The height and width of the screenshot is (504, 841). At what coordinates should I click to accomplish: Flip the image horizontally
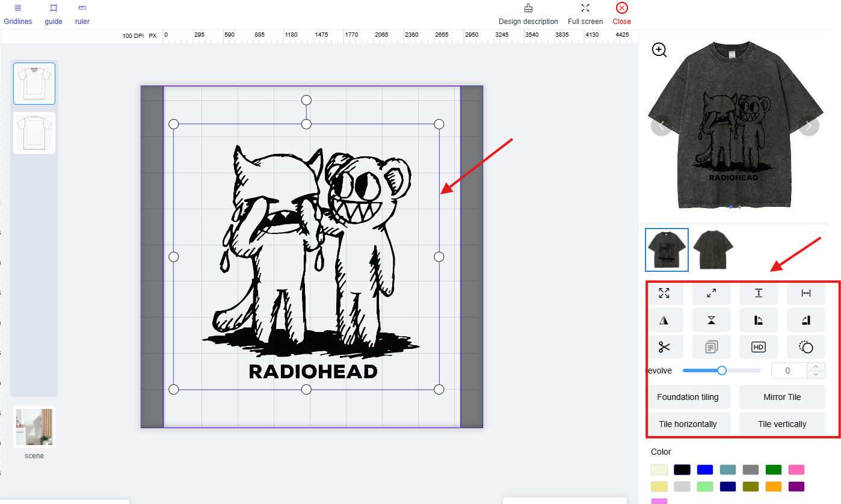coord(664,320)
